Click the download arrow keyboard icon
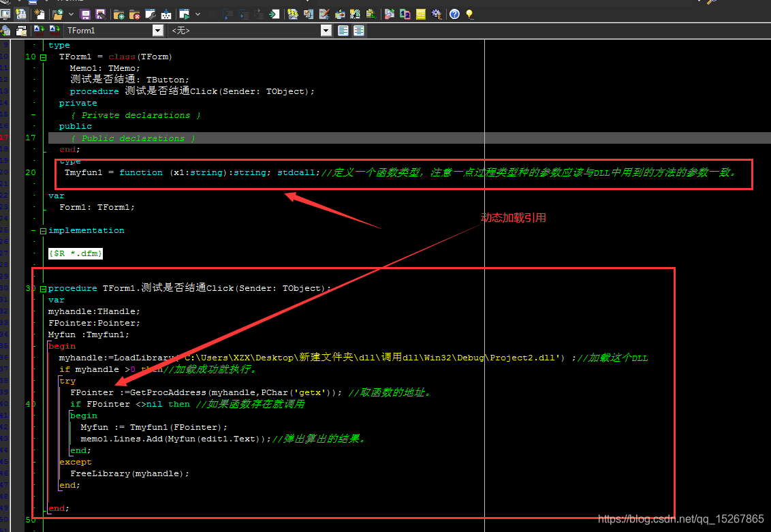 166,14
